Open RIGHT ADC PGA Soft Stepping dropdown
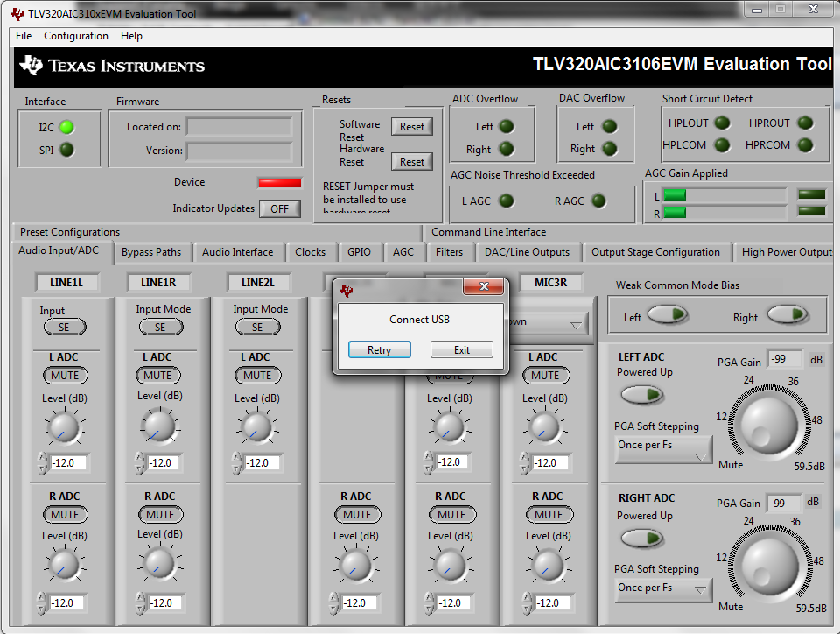The height and width of the screenshot is (634, 840). coord(663,590)
